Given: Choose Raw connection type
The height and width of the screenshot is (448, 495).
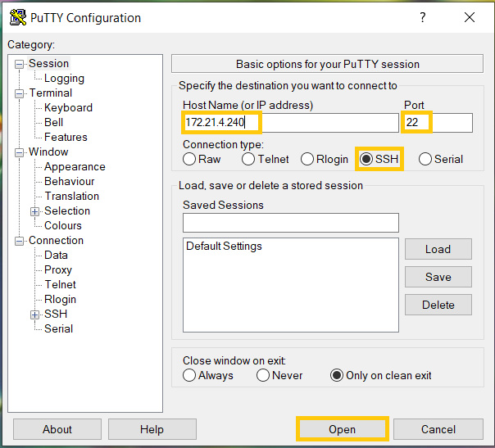Looking at the screenshot, I should pos(189,159).
